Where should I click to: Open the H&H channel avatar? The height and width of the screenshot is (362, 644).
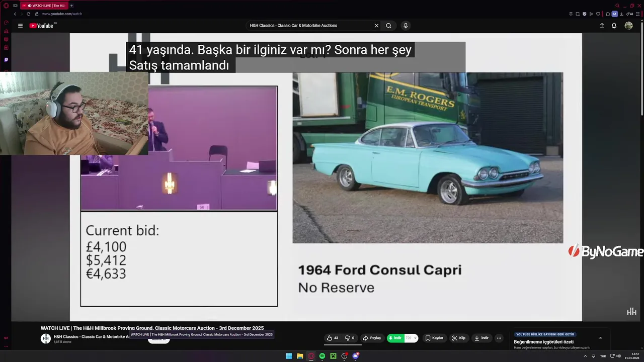[x=46, y=339]
